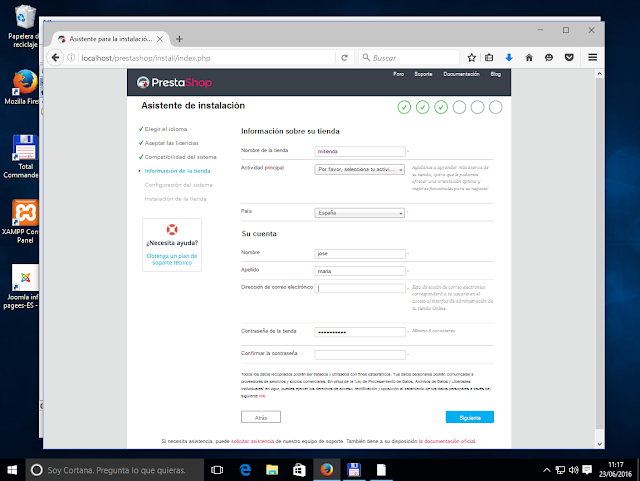Click page scrollbar up arrow
This screenshot has width=640, height=481.
pos(599,74)
